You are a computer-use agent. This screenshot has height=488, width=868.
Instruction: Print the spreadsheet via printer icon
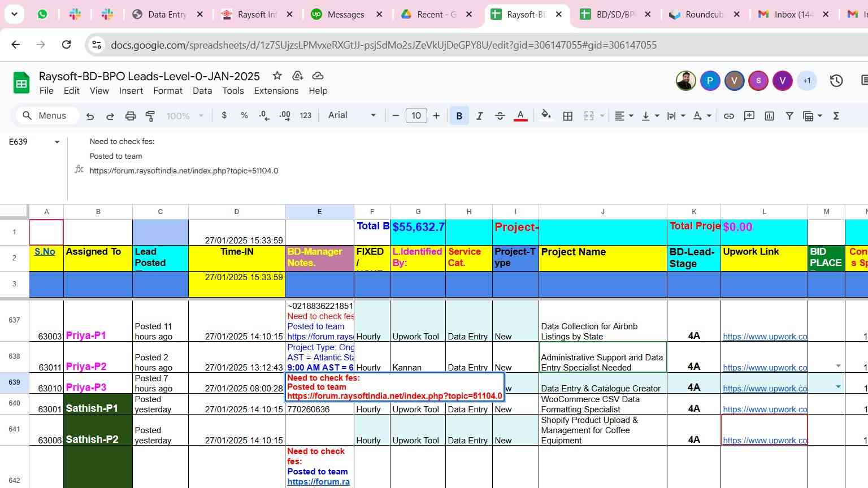131,116
